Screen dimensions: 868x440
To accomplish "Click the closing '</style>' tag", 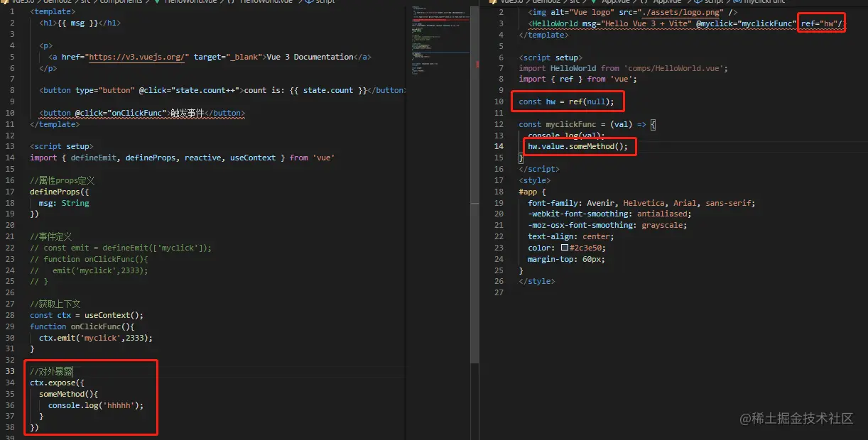I will [x=537, y=282].
